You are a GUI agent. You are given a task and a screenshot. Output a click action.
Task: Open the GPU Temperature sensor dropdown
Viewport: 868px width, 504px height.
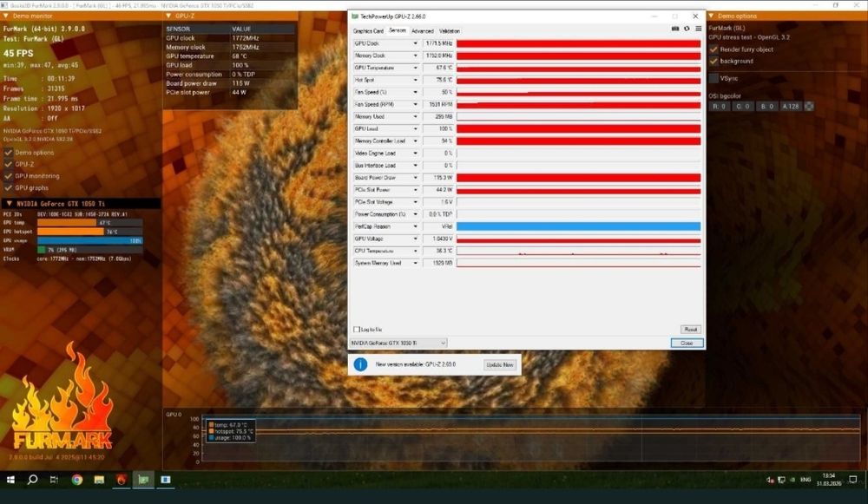415,68
